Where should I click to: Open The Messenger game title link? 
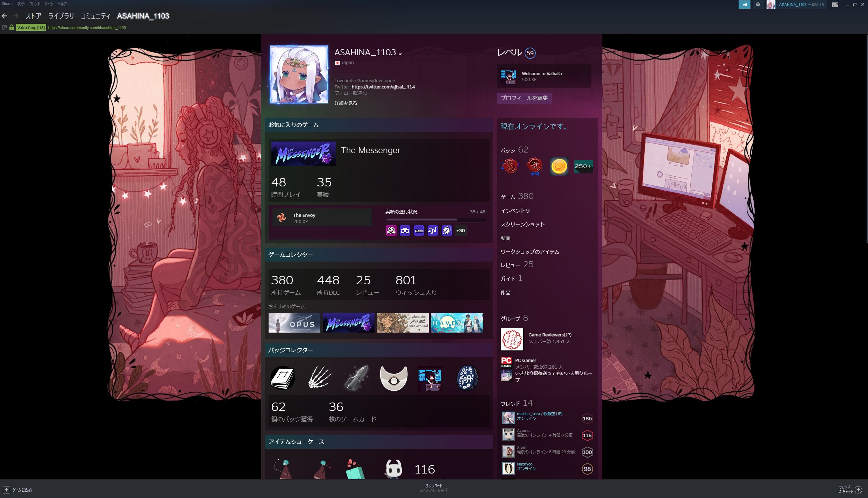pos(370,150)
